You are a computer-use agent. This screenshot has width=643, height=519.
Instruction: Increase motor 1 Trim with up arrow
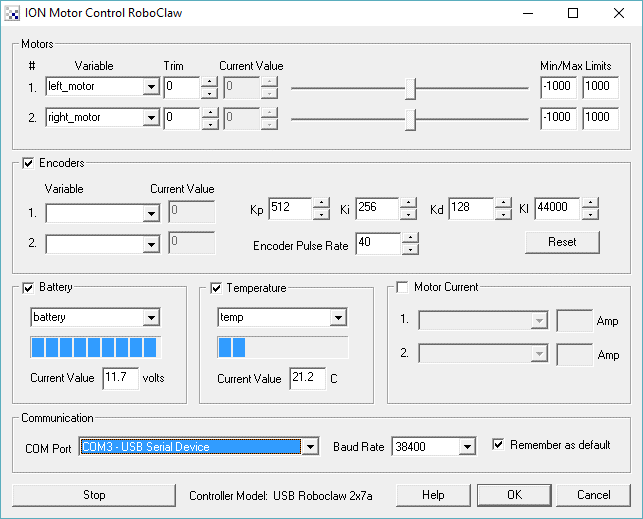click(209, 82)
